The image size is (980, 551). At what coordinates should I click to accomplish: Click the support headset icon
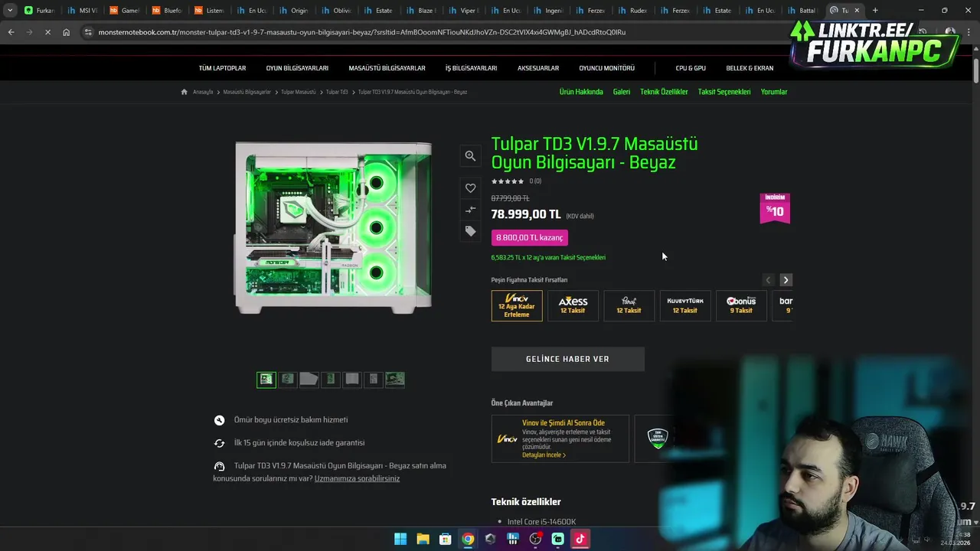[x=219, y=466]
